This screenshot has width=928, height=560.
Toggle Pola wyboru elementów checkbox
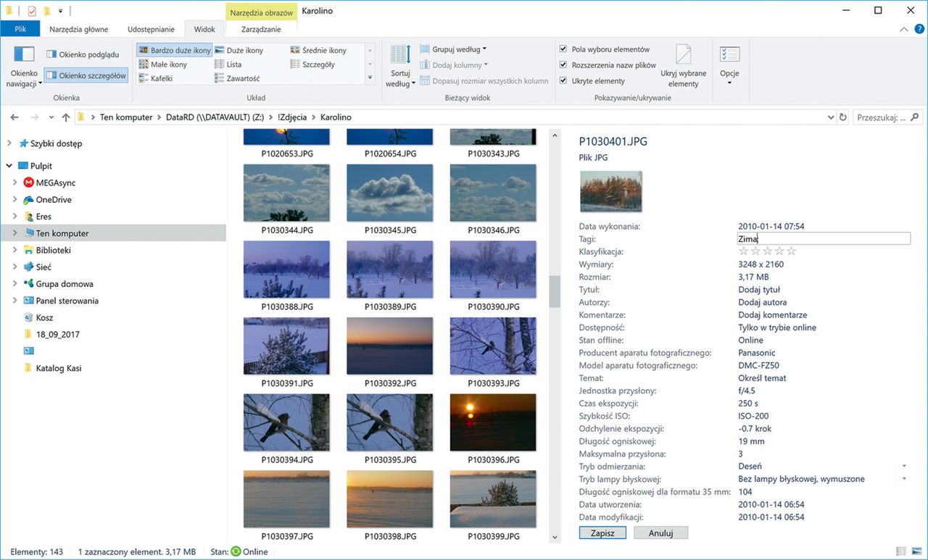tap(563, 49)
